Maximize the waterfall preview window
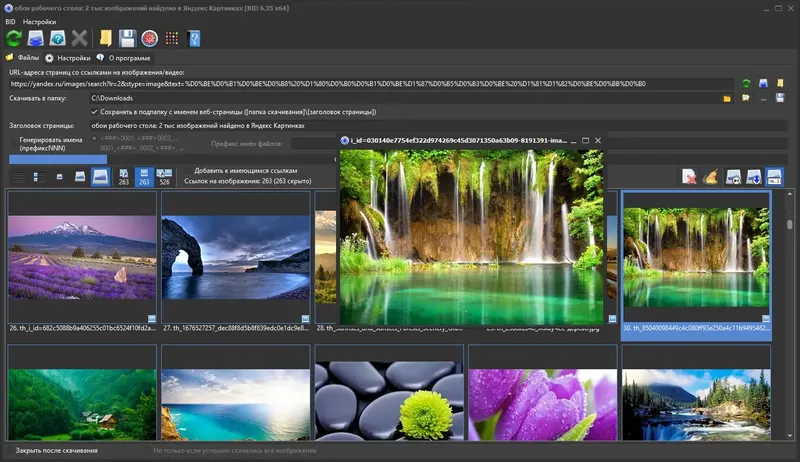The image size is (800, 462). coord(585,140)
